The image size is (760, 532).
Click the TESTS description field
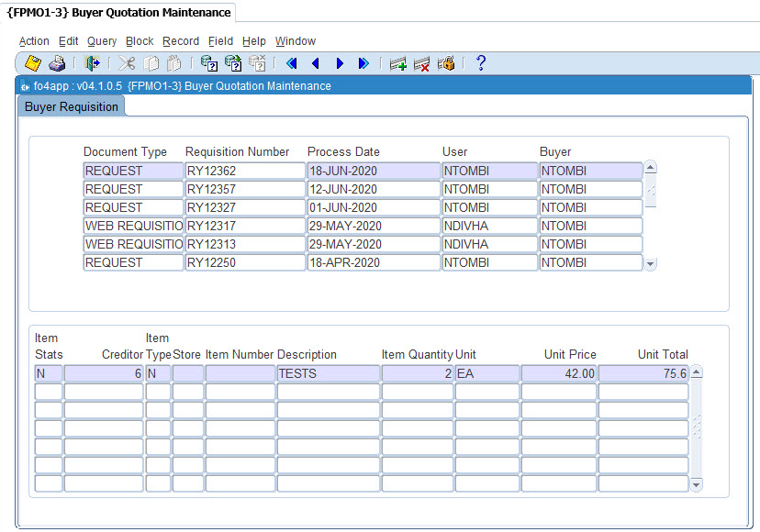[328, 373]
